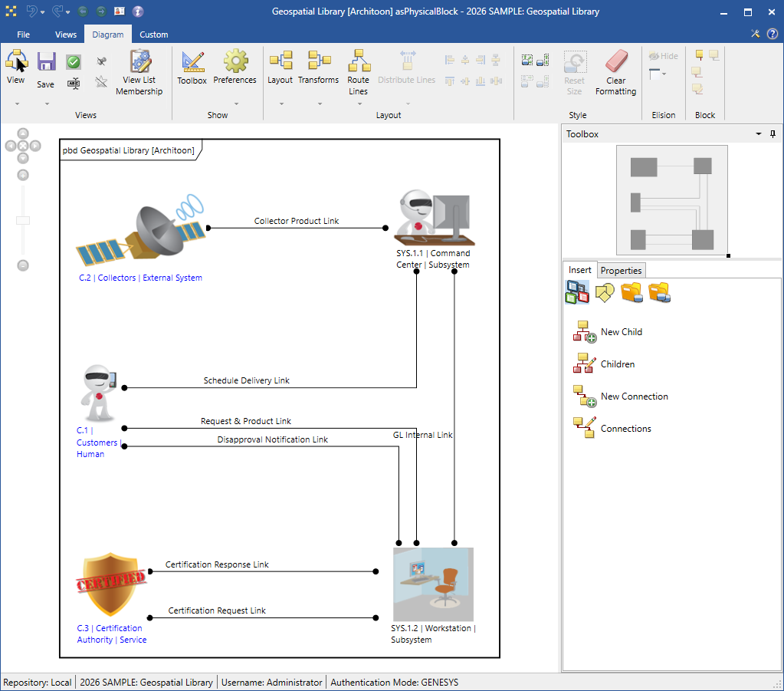Open the Preferences dropdown arrow
The image size is (784, 691).
[235, 103]
